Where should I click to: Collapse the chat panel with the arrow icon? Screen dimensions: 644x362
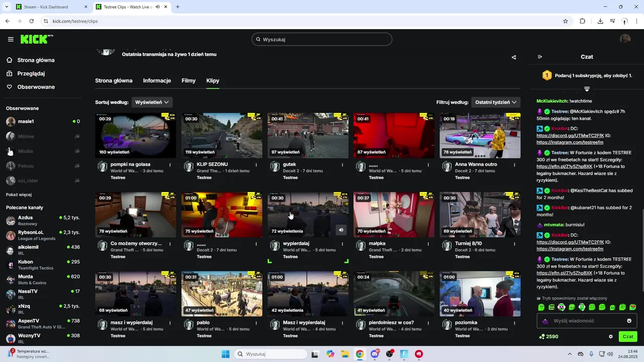pyautogui.click(x=540, y=57)
